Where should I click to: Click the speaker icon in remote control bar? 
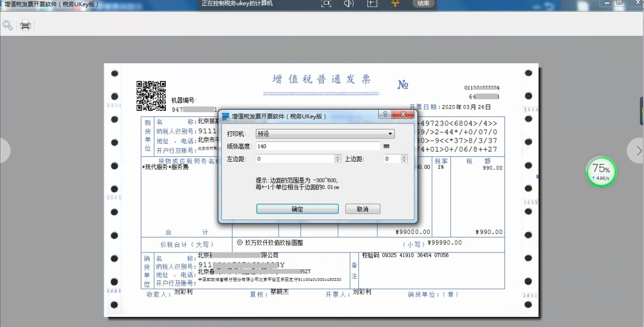point(349,4)
